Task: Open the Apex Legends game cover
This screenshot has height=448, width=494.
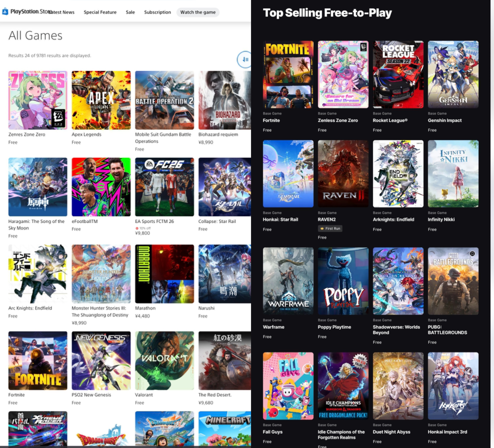Action: pos(101,100)
